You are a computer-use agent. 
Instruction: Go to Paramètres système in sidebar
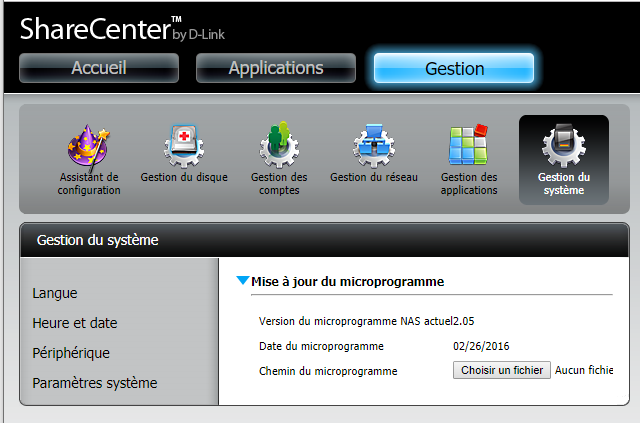[x=95, y=383]
